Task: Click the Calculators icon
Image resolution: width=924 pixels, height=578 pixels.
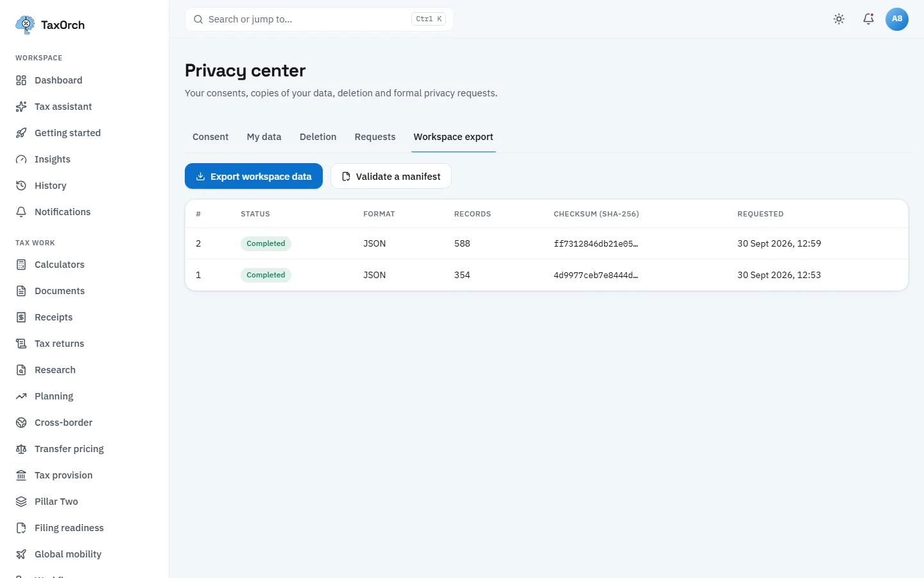Action: point(21,265)
